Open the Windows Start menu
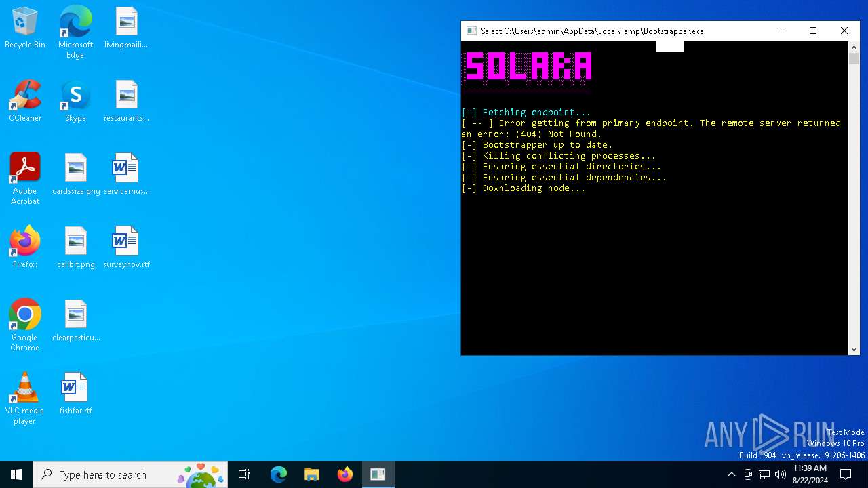 [16, 474]
